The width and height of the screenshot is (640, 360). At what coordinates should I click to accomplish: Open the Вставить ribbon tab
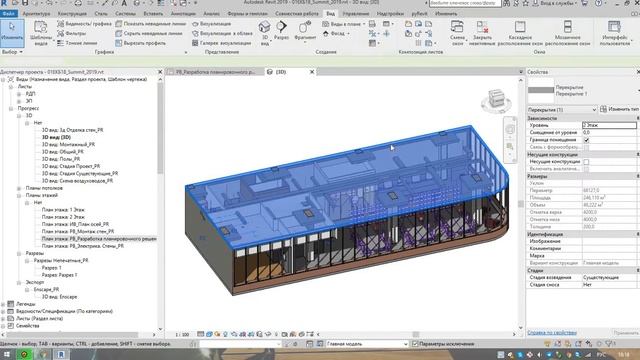click(153, 13)
